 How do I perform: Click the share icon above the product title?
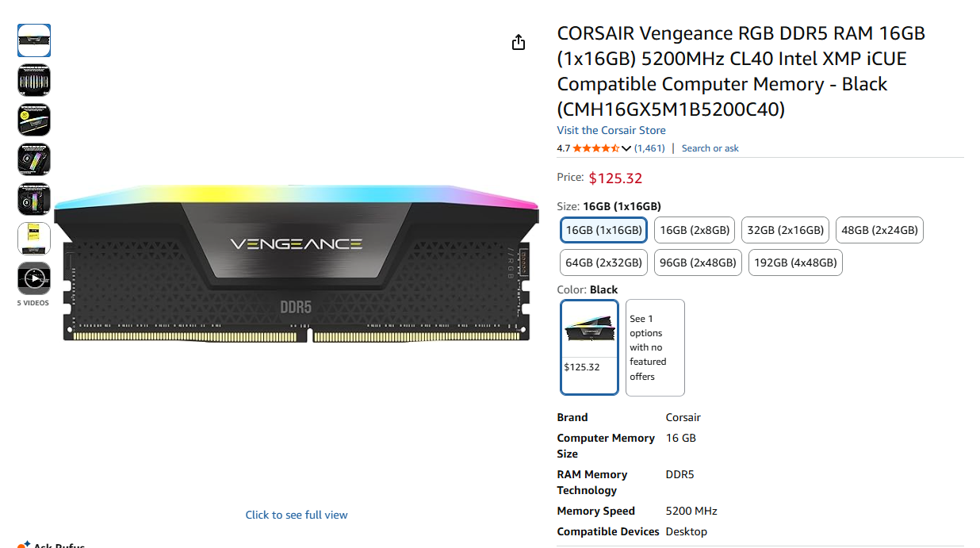coord(519,41)
